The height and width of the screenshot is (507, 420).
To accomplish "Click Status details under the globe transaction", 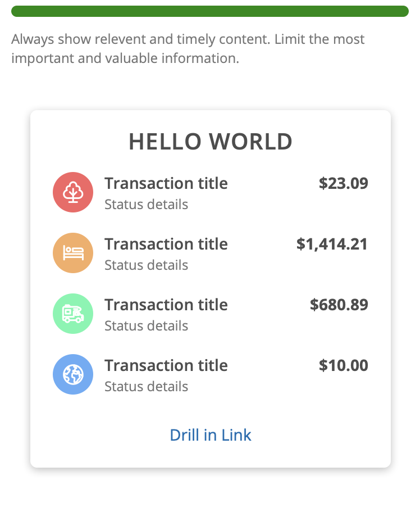I will click(146, 387).
